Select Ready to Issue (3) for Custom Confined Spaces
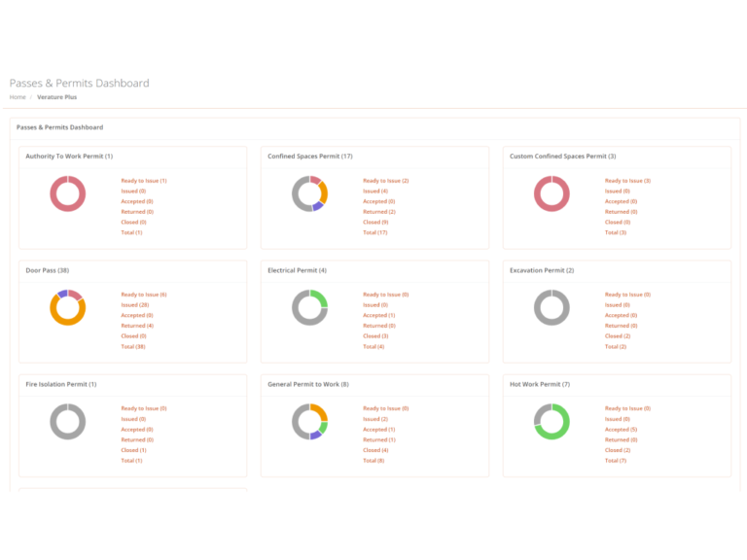 click(x=627, y=181)
